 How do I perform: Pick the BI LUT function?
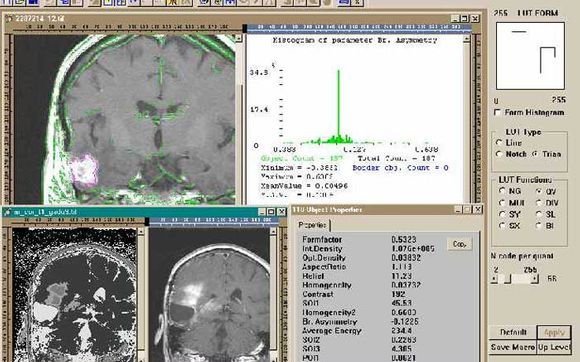click(x=539, y=226)
